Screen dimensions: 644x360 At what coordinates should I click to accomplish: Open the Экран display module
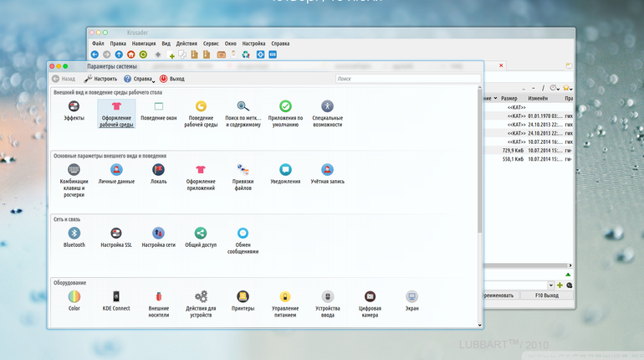(412, 301)
